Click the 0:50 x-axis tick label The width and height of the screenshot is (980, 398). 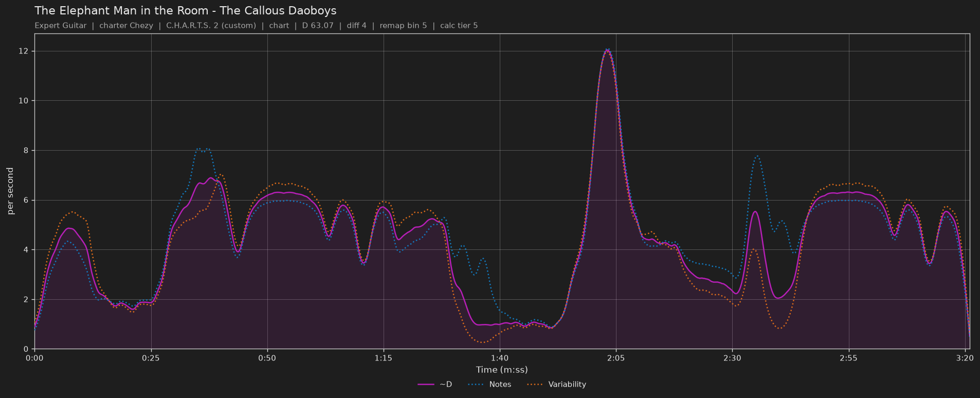coord(267,358)
